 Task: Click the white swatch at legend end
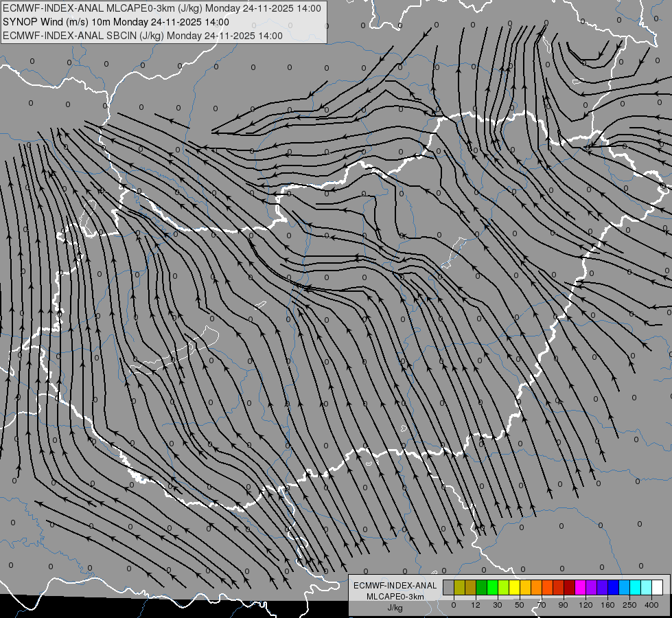pyautogui.click(x=658, y=588)
